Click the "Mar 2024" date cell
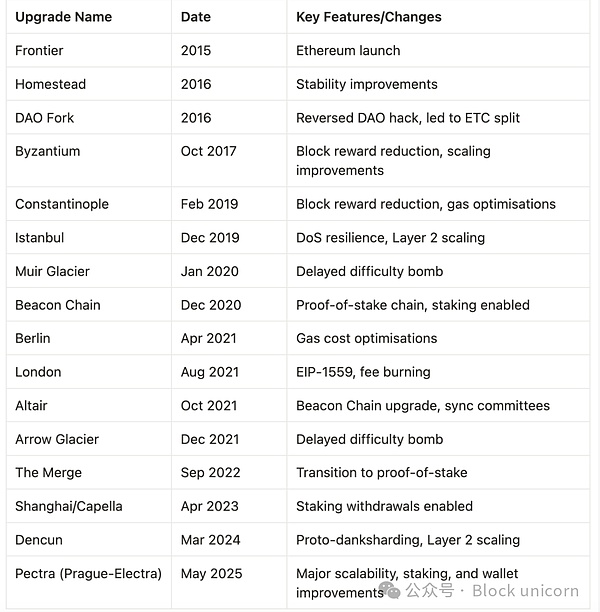Image resolution: width=600 pixels, height=612 pixels. pyautogui.click(x=209, y=540)
